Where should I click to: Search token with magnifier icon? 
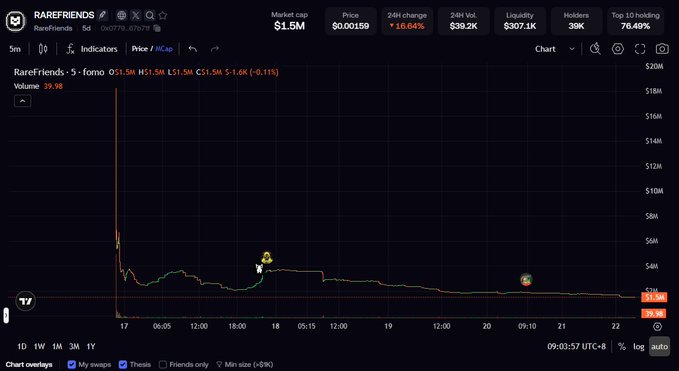[x=149, y=16]
